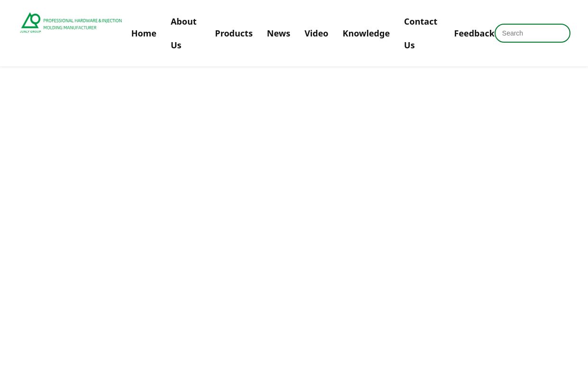The image size is (588, 379).
Task: Select the green triangle logo icon
Action: click(30, 22)
